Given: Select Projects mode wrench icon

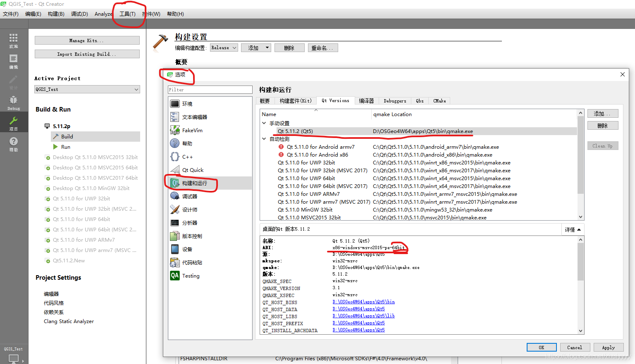Looking at the screenshot, I should pyautogui.click(x=14, y=124).
